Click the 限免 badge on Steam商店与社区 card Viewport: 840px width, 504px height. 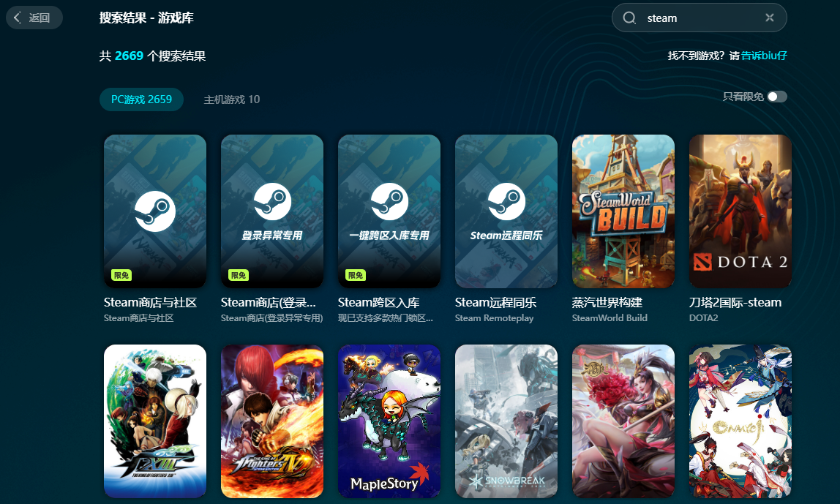click(x=121, y=275)
